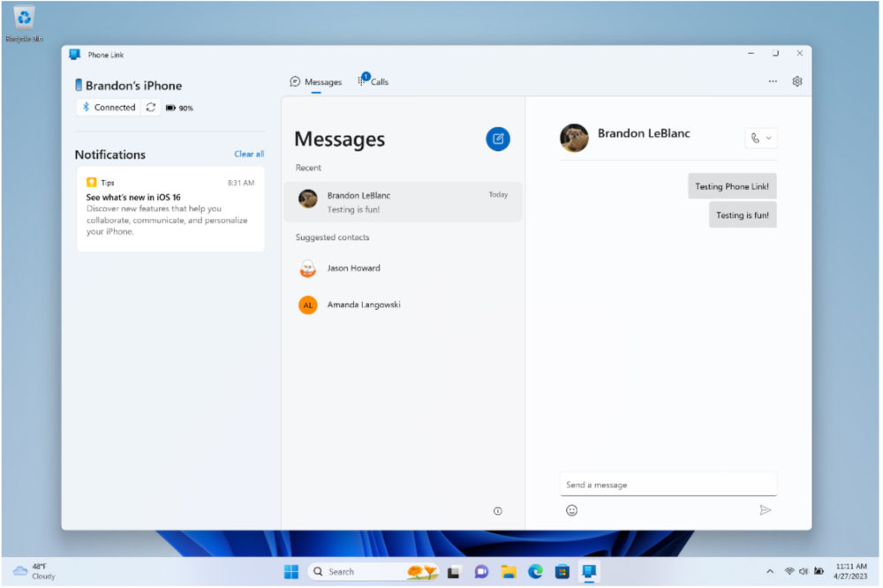
Task: Click the volume speaker tray icon
Action: coord(805,573)
